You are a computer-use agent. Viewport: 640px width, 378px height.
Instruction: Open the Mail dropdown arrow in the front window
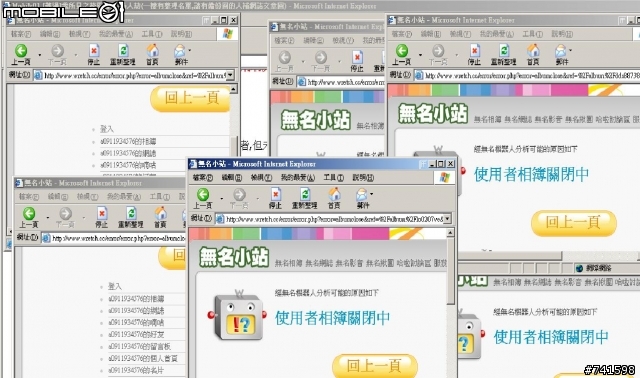pos(371,194)
